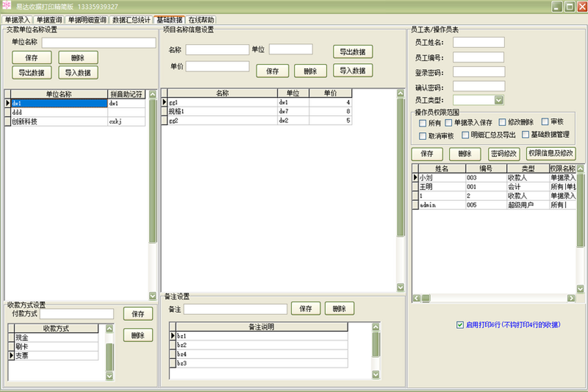Select the 规格1 project row
The height and width of the screenshot is (392, 588).
coord(257,111)
